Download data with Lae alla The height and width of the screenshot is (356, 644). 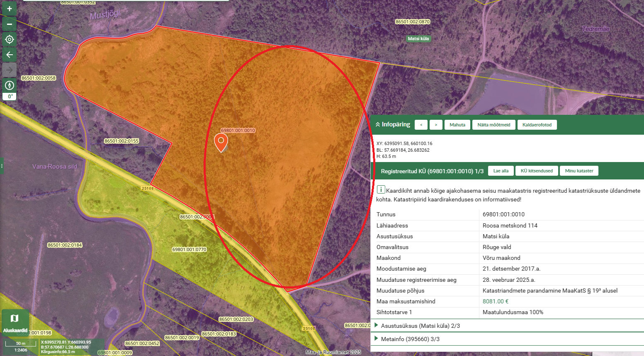click(501, 171)
